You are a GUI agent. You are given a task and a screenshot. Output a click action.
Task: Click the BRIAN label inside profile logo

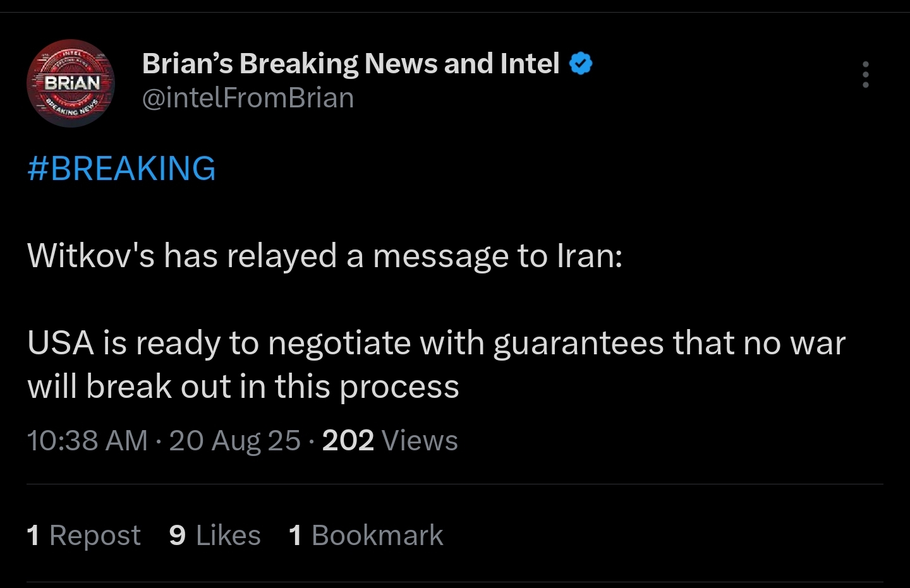[72, 83]
